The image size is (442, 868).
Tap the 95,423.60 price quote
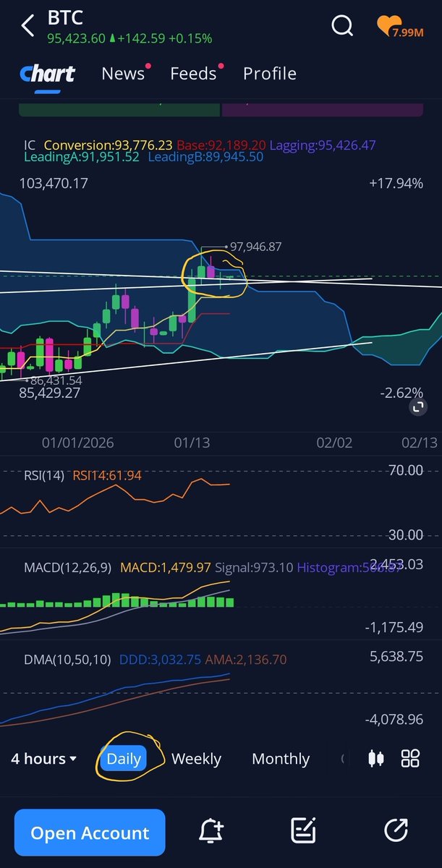pyautogui.click(x=76, y=38)
